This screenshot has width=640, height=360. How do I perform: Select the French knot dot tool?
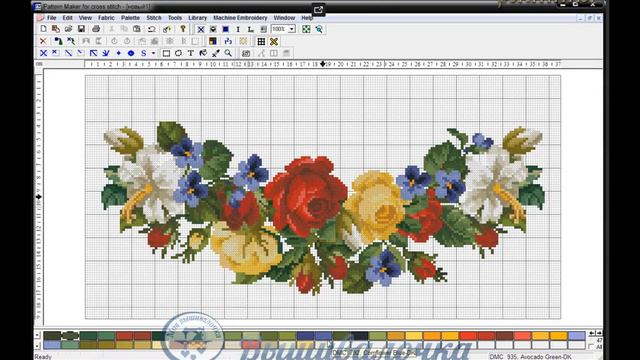(x=118, y=53)
